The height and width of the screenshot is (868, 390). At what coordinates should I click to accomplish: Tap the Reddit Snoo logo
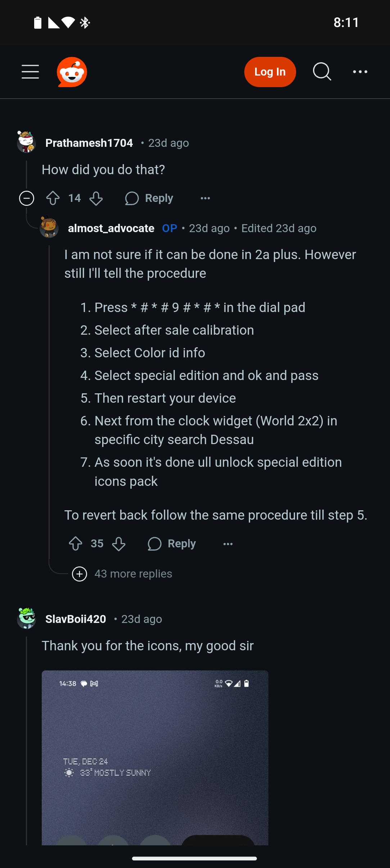pyautogui.click(x=72, y=72)
